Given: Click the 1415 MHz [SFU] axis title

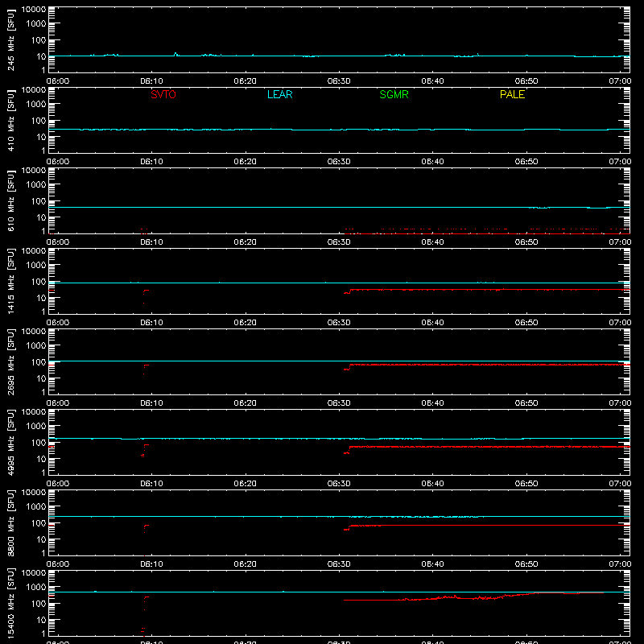Looking at the screenshot, I should [x=11, y=281].
